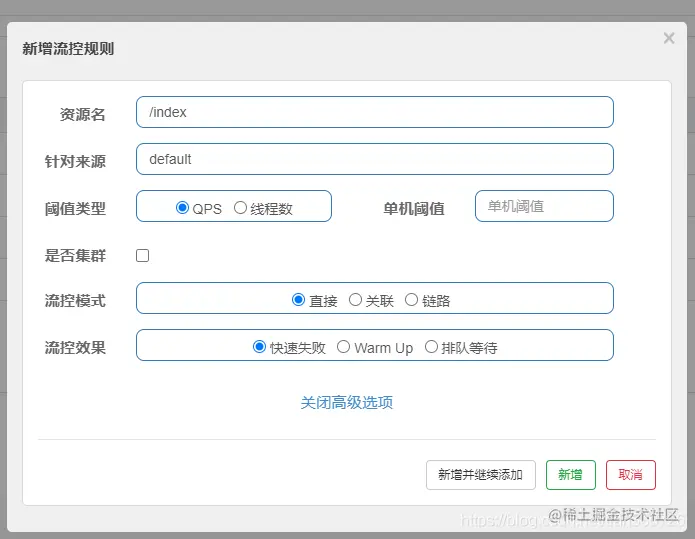The height and width of the screenshot is (539, 695).
Task: Focus the 单机阈值 input field
Action: 544,206
